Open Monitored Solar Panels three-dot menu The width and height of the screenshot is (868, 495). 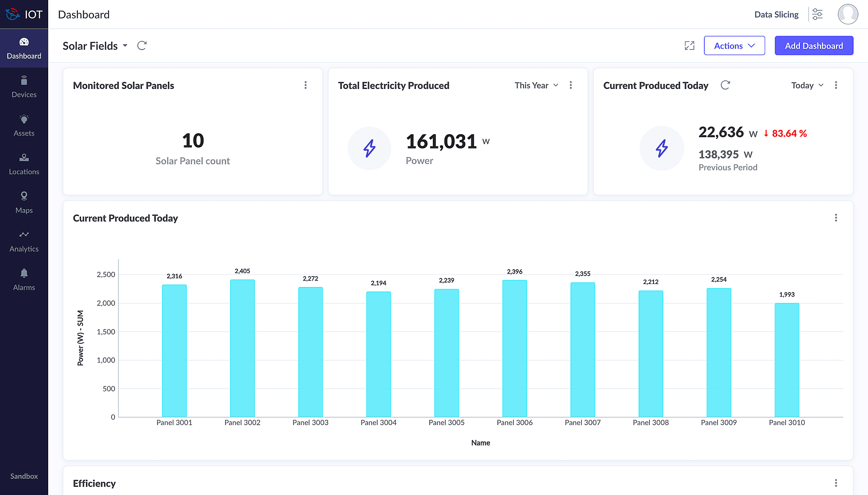click(x=306, y=85)
